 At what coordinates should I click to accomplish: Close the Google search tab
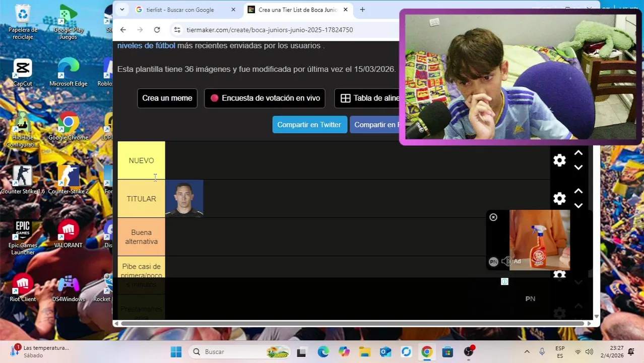(233, 10)
